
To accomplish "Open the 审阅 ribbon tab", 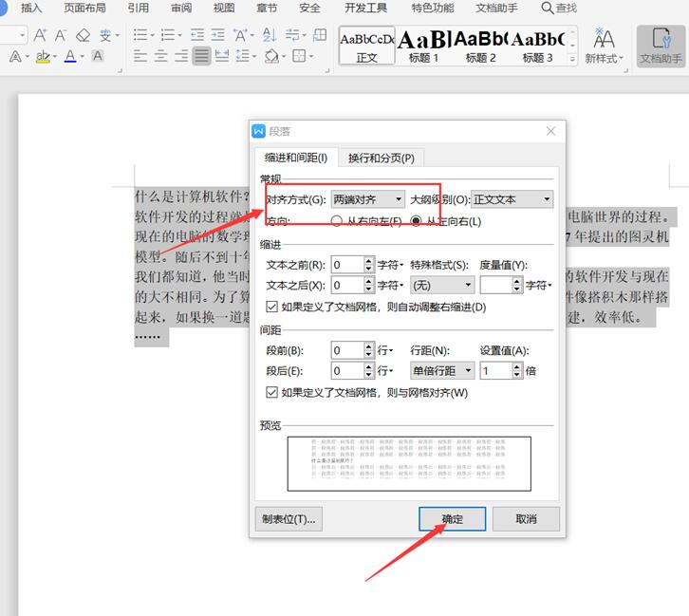I will pyautogui.click(x=181, y=8).
